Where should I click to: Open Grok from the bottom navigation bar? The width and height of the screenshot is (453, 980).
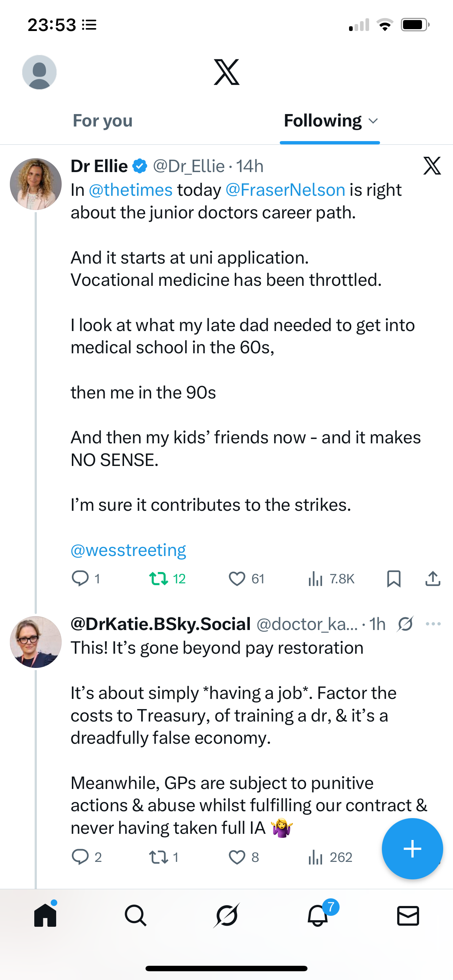coord(226,915)
